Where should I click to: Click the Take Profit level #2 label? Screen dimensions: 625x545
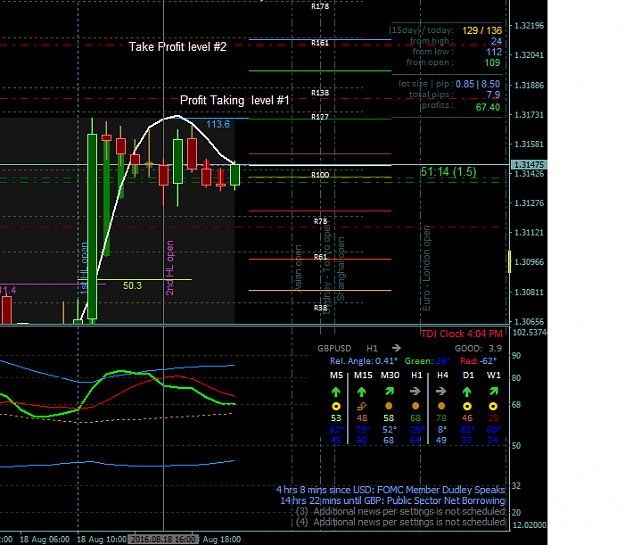177,47
